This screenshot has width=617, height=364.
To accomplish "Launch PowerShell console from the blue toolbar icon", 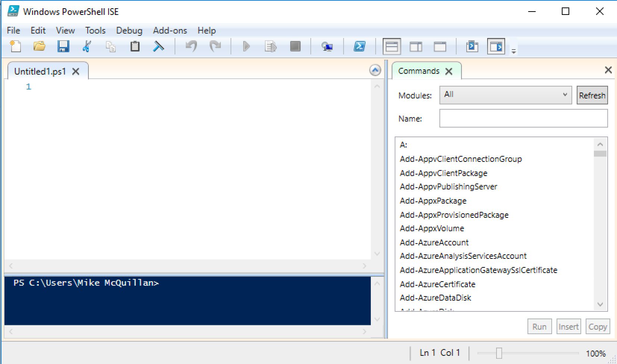I will pos(359,47).
